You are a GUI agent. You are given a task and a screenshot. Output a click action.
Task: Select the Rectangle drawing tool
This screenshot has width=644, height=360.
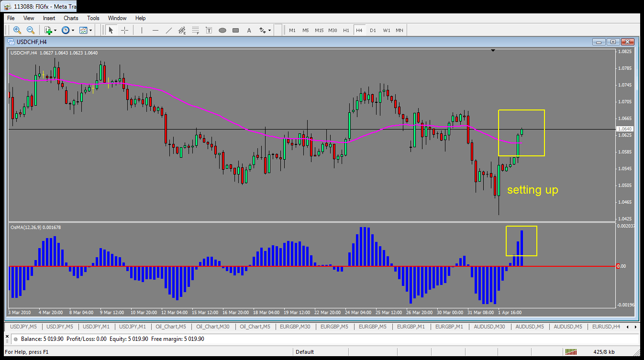[235, 30]
